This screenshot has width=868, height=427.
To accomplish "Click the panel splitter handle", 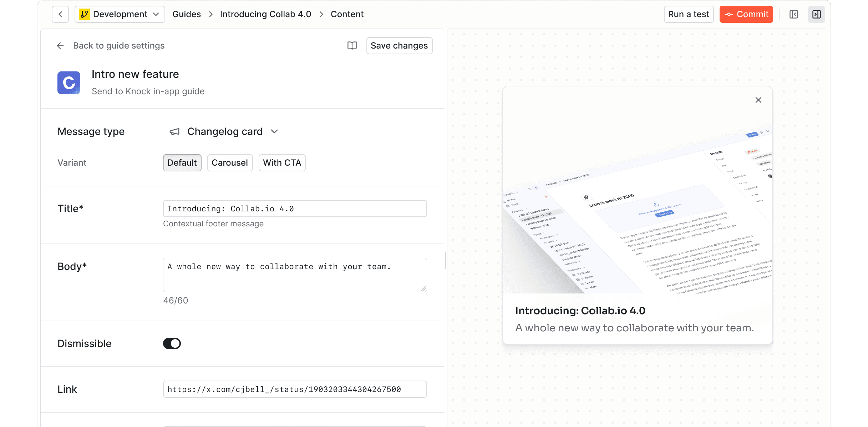I will click(x=446, y=261).
